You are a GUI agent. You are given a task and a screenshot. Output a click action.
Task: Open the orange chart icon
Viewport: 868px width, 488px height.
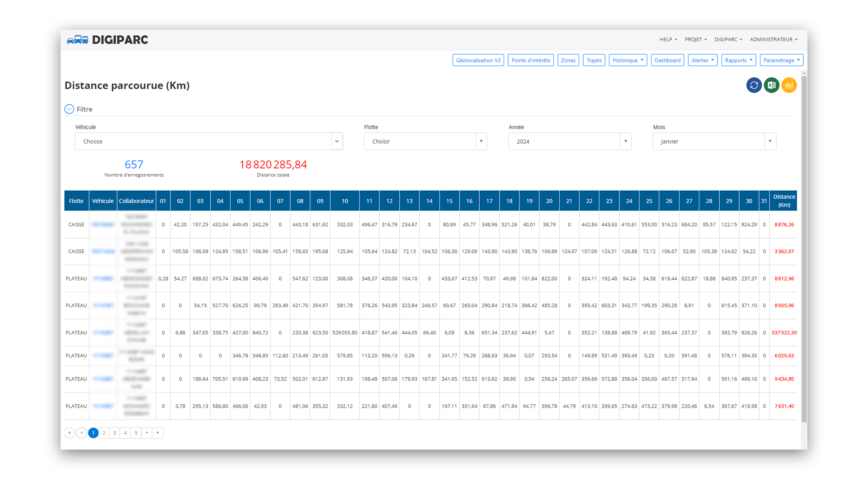point(789,85)
